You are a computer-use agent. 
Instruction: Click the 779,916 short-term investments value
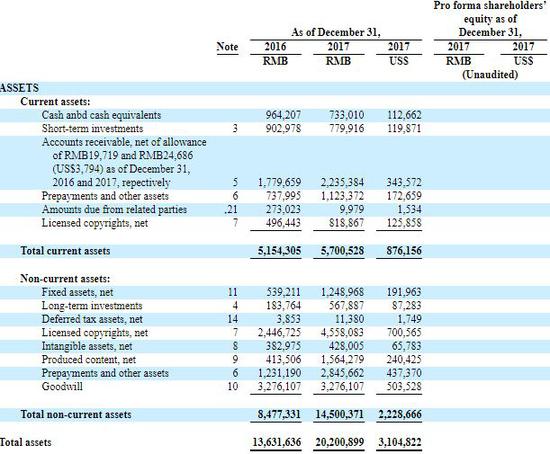(x=346, y=128)
